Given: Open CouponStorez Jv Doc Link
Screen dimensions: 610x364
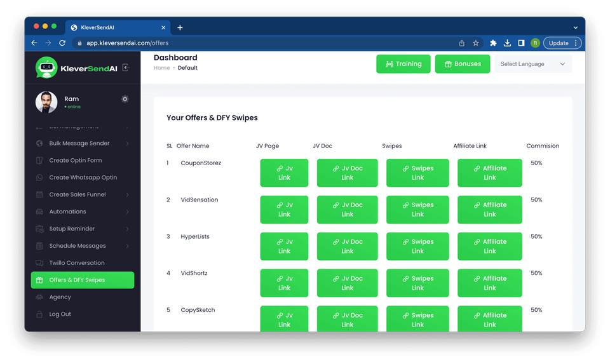Looking at the screenshot, I should [x=348, y=173].
